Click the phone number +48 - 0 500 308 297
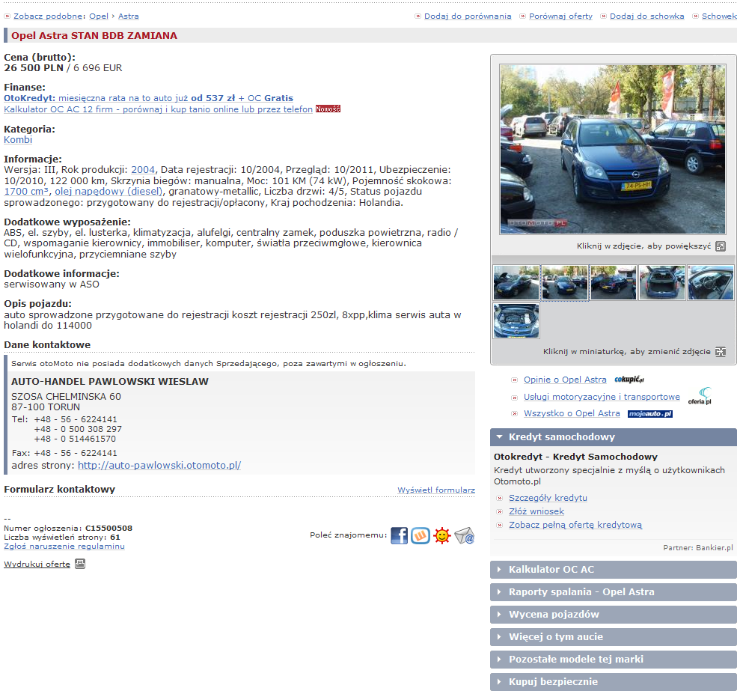The width and height of the screenshot is (743, 700). point(78,429)
